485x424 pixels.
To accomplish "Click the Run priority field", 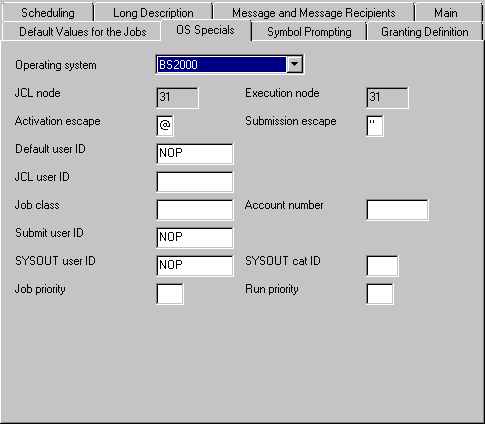I will coord(380,294).
